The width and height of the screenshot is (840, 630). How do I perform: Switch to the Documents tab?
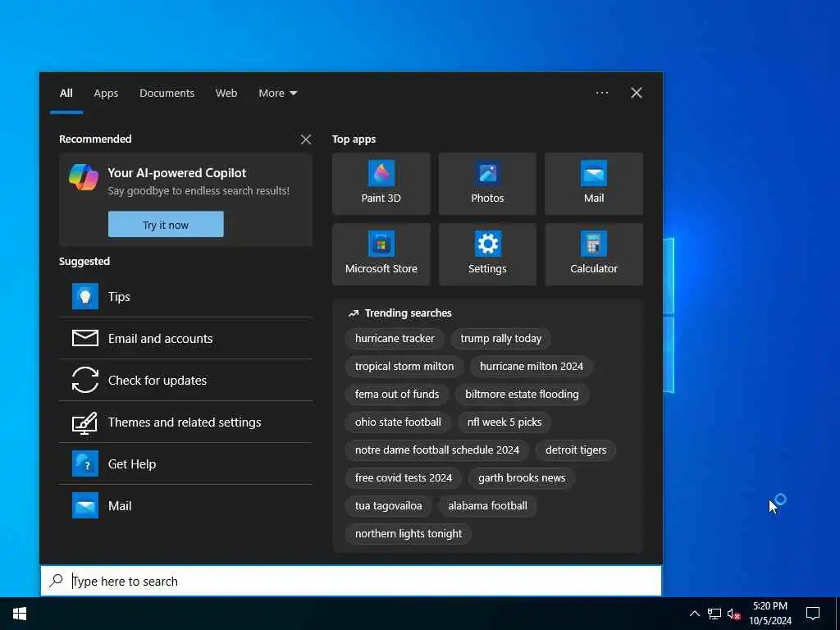(167, 94)
